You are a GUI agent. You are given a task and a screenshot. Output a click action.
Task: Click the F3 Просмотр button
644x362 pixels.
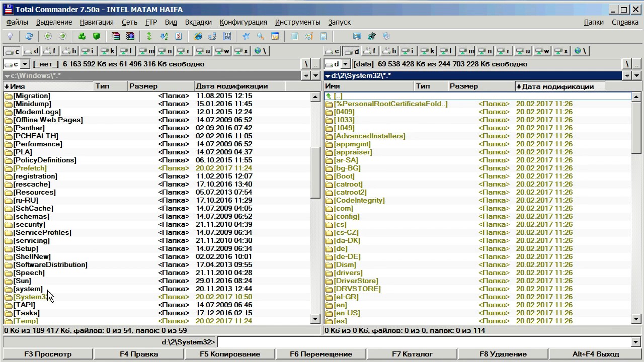[x=48, y=354]
